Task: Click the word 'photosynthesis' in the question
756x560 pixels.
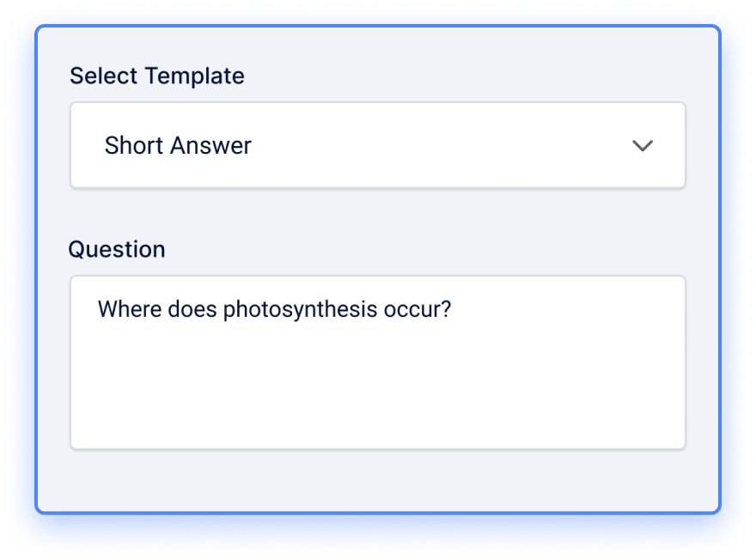Action: [x=301, y=309]
